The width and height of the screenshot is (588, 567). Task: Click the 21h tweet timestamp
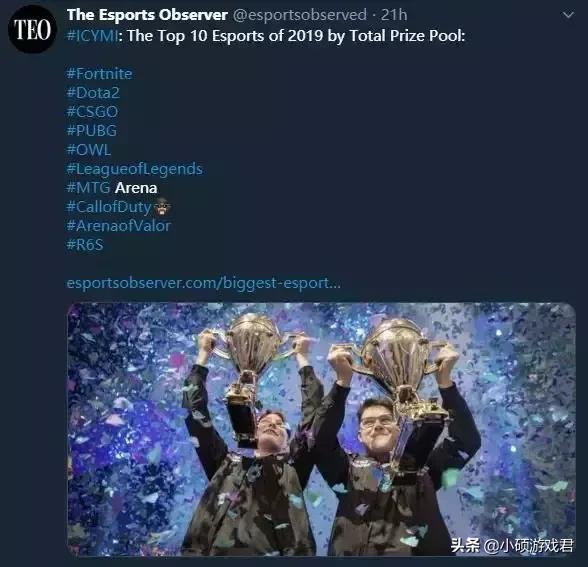point(394,15)
